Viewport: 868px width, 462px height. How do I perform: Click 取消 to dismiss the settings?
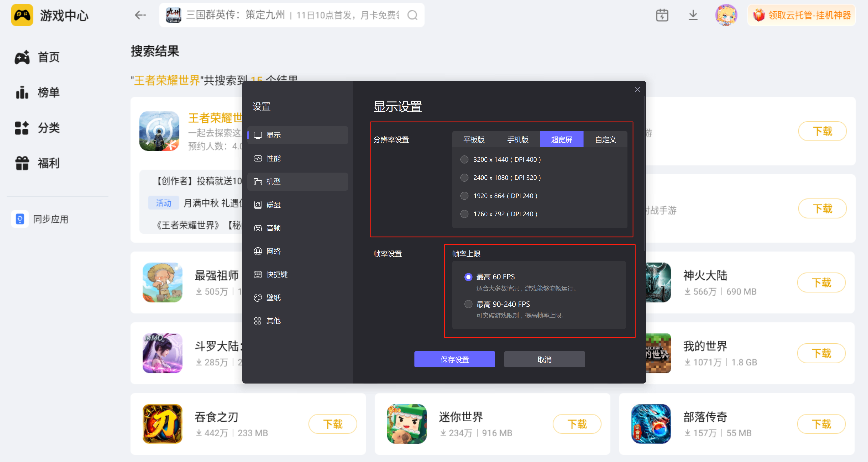click(x=544, y=359)
